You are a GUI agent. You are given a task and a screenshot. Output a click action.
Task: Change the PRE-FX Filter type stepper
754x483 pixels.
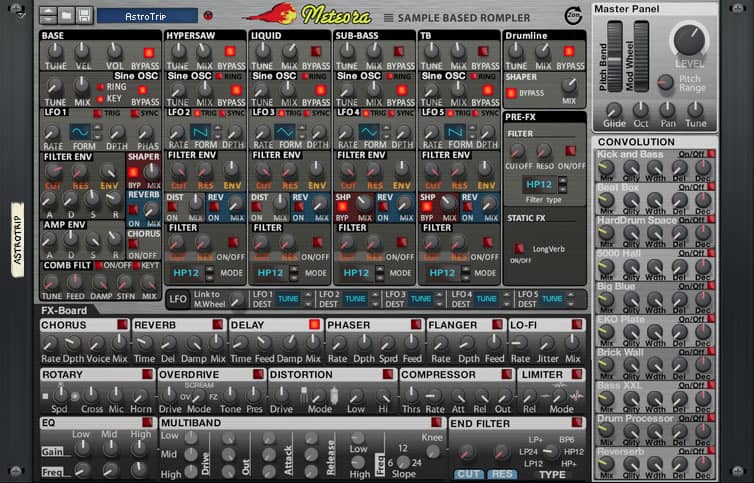(x=563, y=185)
